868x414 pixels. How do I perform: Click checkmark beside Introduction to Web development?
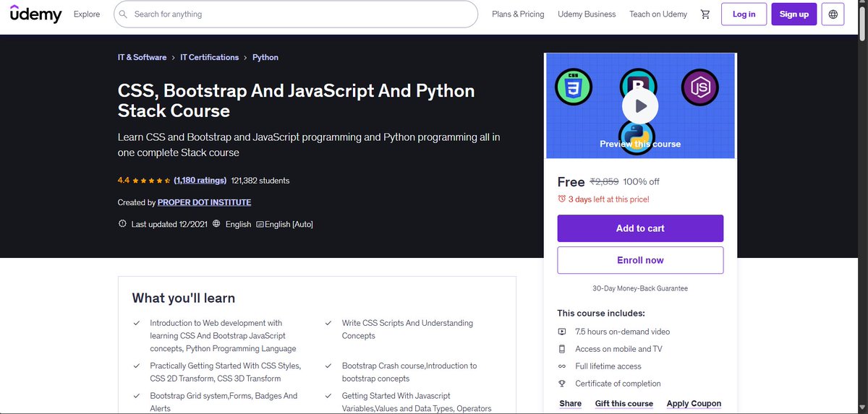tap(137, 323)
